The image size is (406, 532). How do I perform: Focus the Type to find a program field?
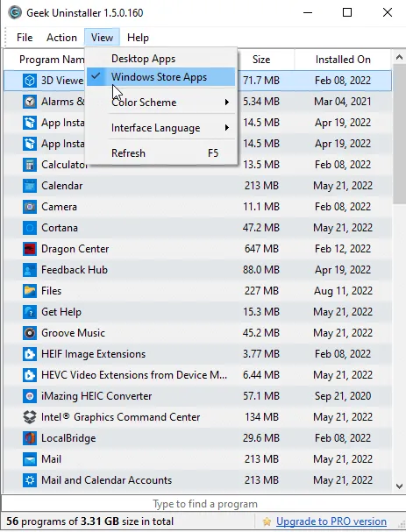pos(203,504)
